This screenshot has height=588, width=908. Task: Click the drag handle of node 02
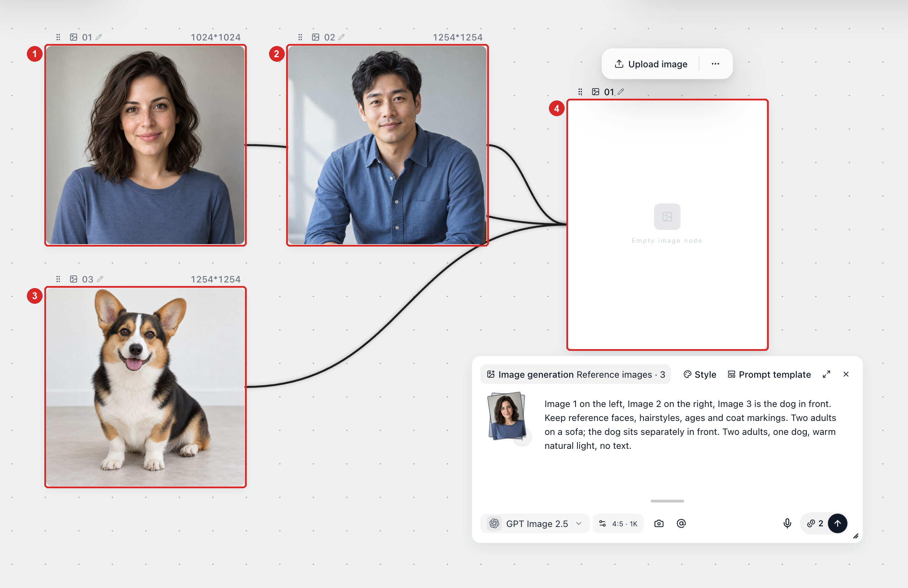point(300,37)
